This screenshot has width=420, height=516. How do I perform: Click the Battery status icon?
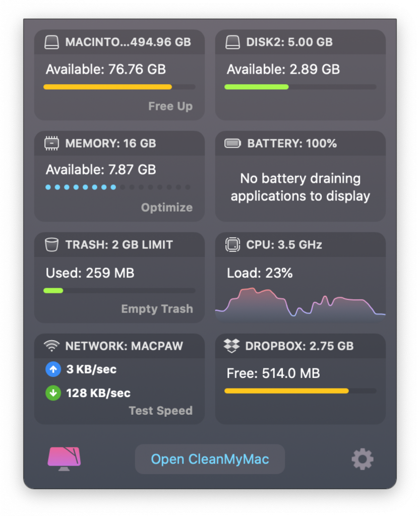point(233,144)
